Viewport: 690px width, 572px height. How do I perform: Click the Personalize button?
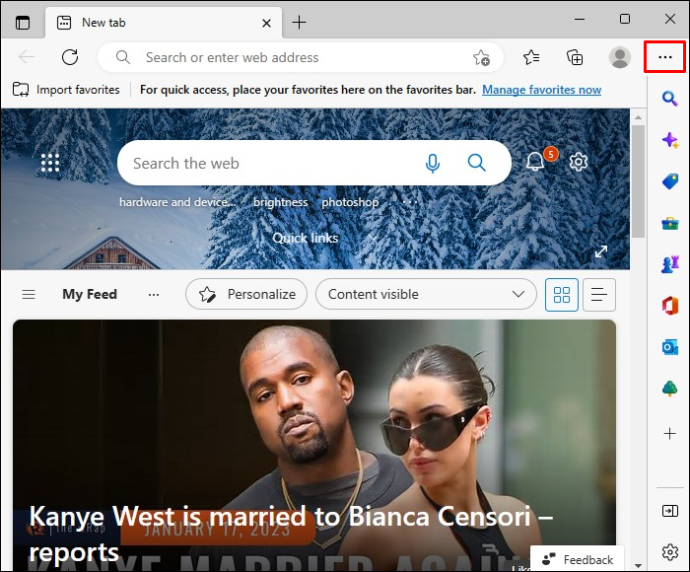246,294
